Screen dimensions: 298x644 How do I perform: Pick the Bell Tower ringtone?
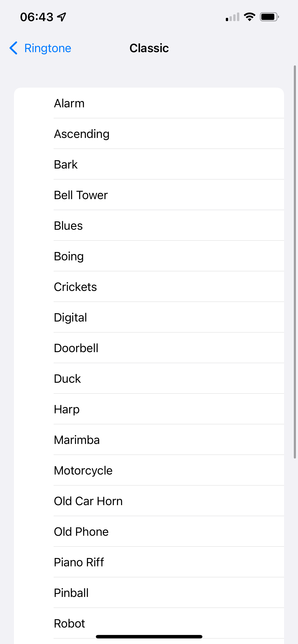pyautogui.click(x=149, y=195)
